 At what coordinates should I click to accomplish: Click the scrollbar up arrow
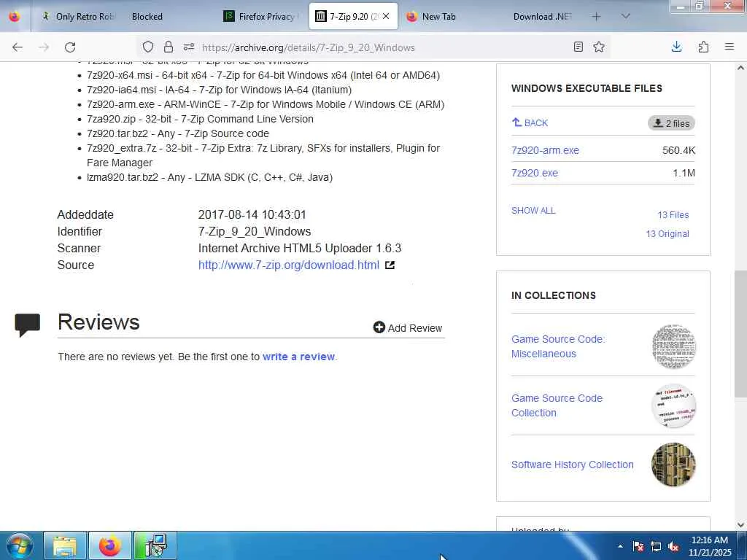point(740,68)
